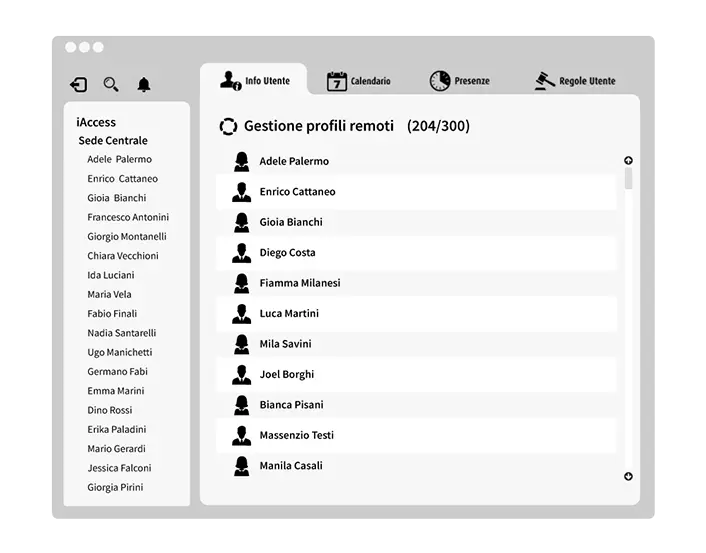706x553 pixels.
Task: Open the Calendario tab
Action: pos(358,81)
